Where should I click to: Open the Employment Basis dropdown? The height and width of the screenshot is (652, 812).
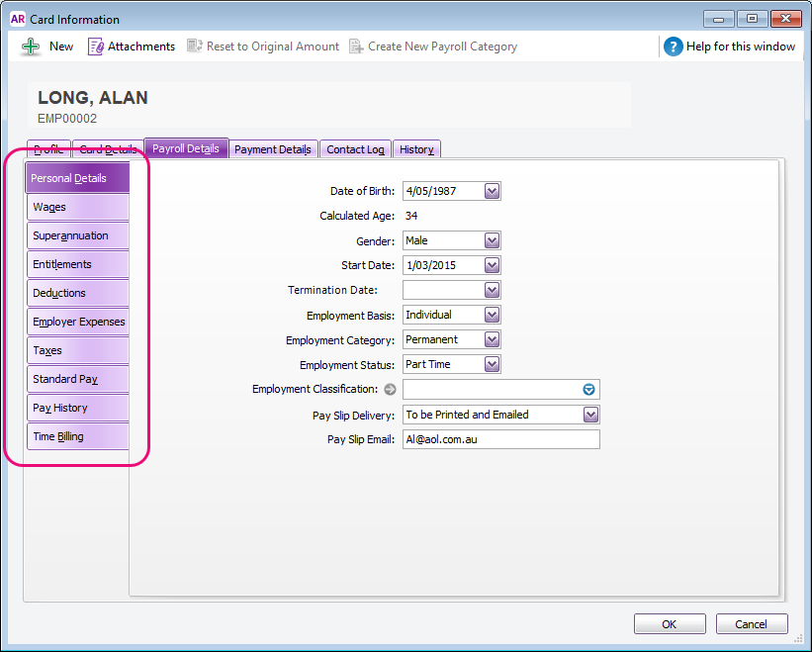492,315
